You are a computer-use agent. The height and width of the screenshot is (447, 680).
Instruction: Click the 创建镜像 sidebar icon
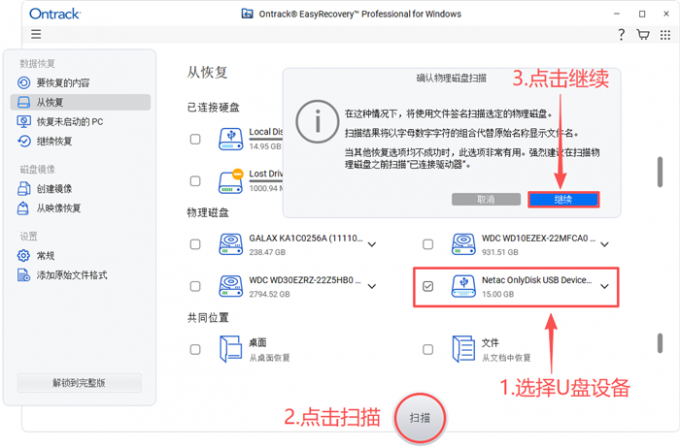click(23, 189)
